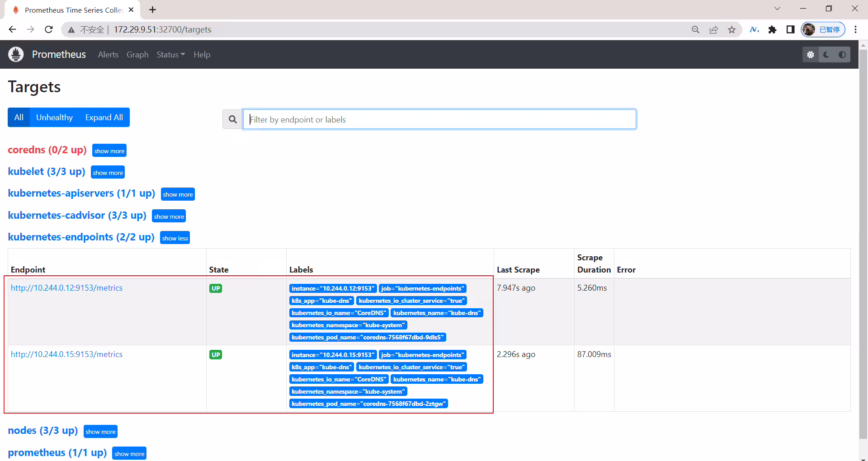Expand kubernetes-apiservers with show more
Viewport: 868px width, 461px height.
click(x=178, y=194)
